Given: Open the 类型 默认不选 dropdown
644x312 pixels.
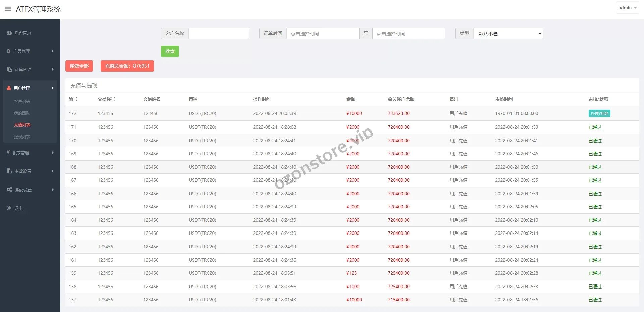Looking at the screenshot, I should pyautogui.click(x=508, y=33).
